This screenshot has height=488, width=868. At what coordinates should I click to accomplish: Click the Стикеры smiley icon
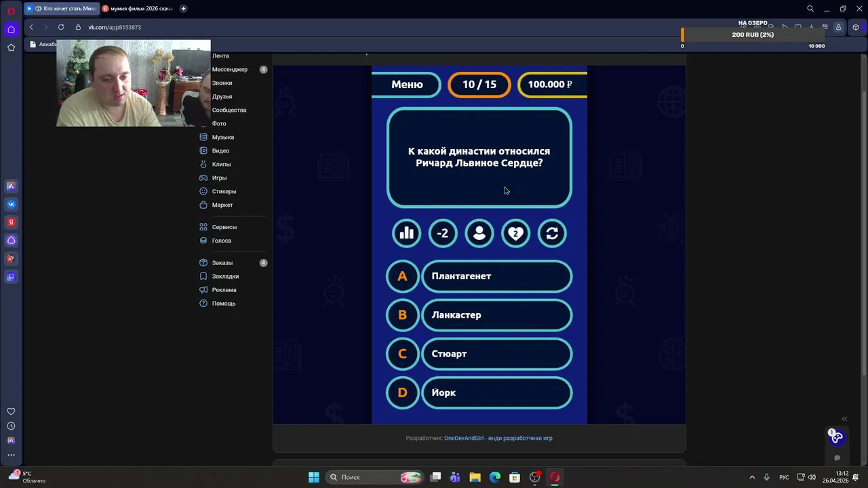203,191
